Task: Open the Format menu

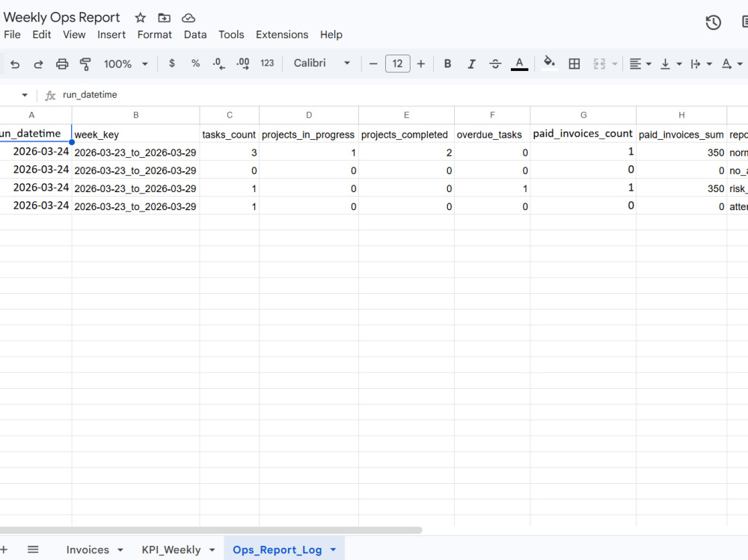Action: (x=155, y=35)
